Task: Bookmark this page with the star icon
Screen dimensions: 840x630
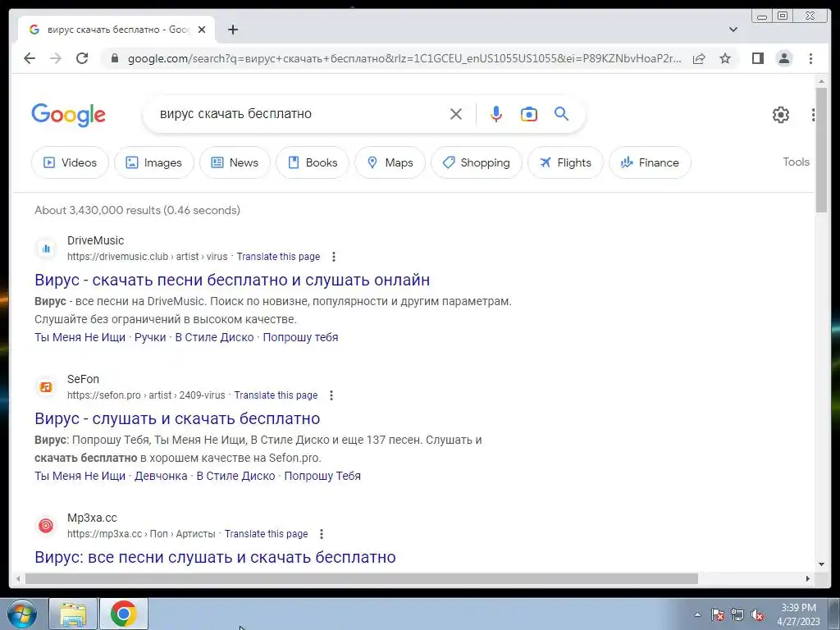Action: [x=725, y=58]
